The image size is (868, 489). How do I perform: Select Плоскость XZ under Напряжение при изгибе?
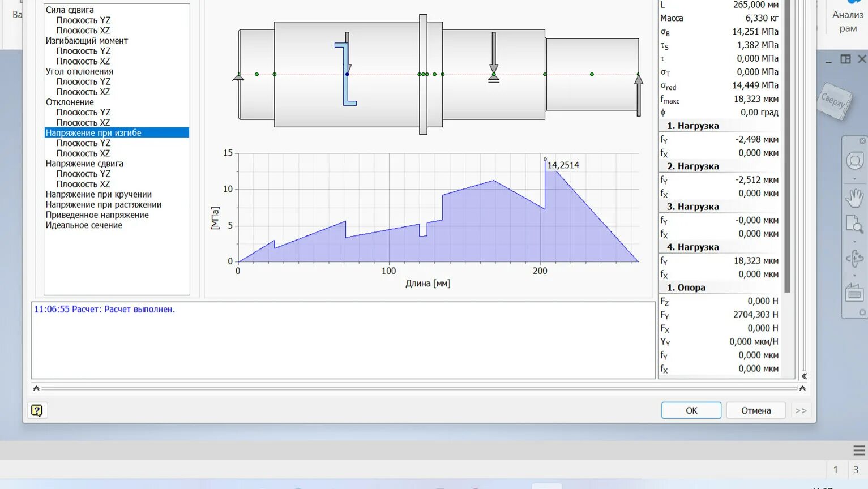[83, 153]
